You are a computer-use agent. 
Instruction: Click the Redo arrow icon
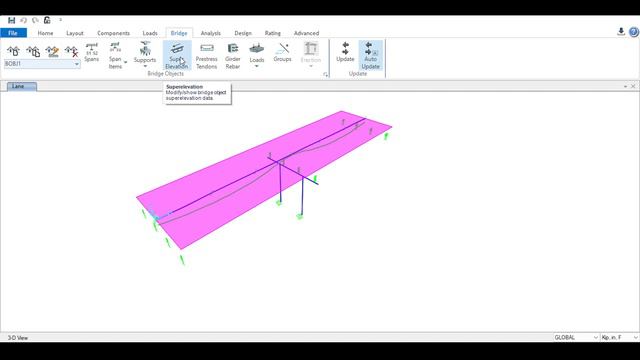[36, 20]
